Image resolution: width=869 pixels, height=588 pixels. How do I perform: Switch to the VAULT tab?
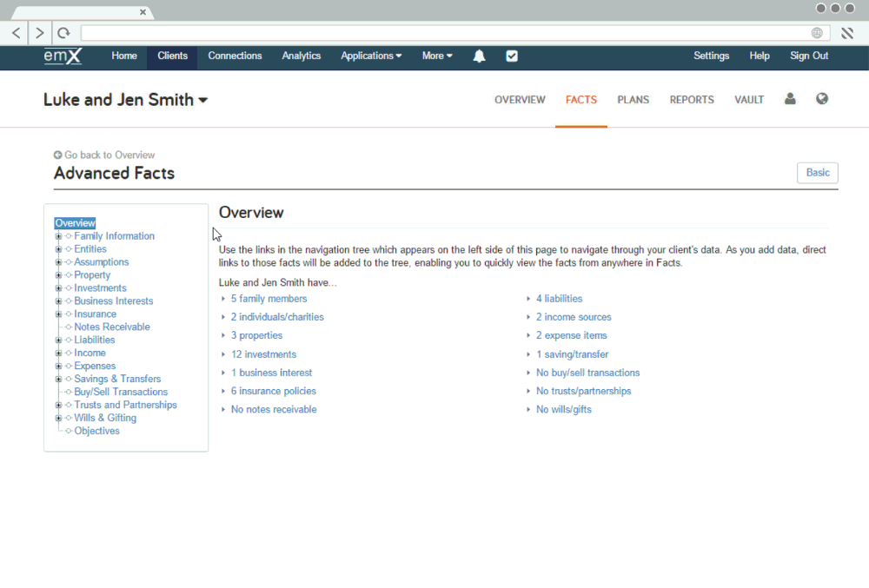click(749, 100)
